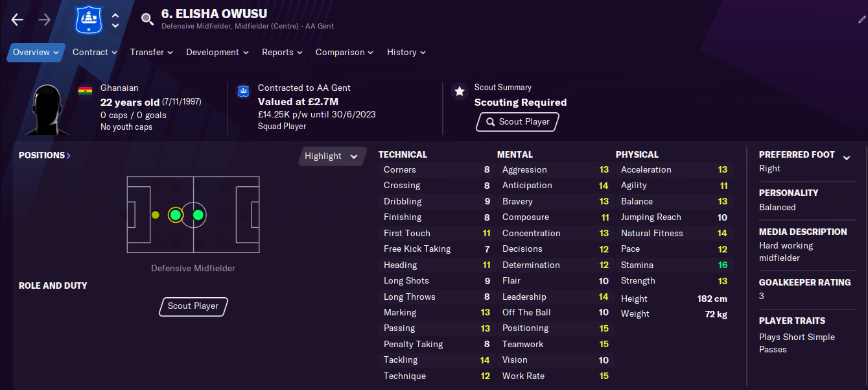Open the Highlight dropdown
The image size is (868, 390).
click(332, 156)
